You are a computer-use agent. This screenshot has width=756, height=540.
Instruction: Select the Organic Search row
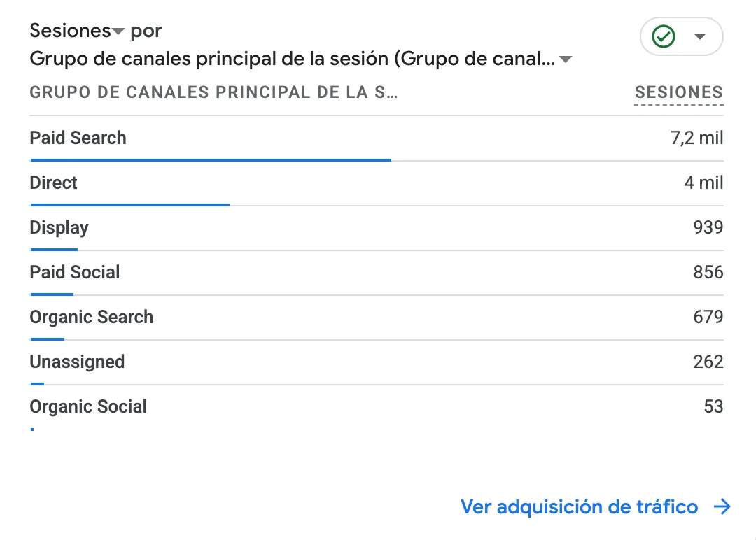click(377, 318)
